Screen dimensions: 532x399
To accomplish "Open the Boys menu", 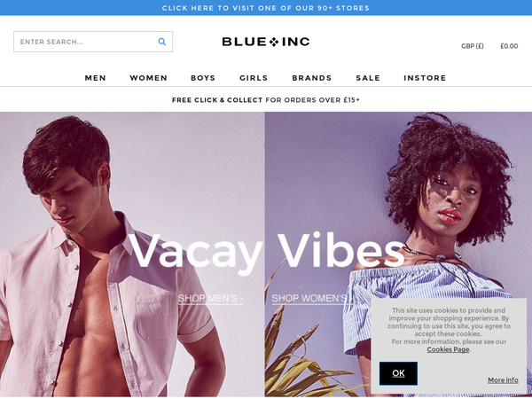I will point(203,78).
